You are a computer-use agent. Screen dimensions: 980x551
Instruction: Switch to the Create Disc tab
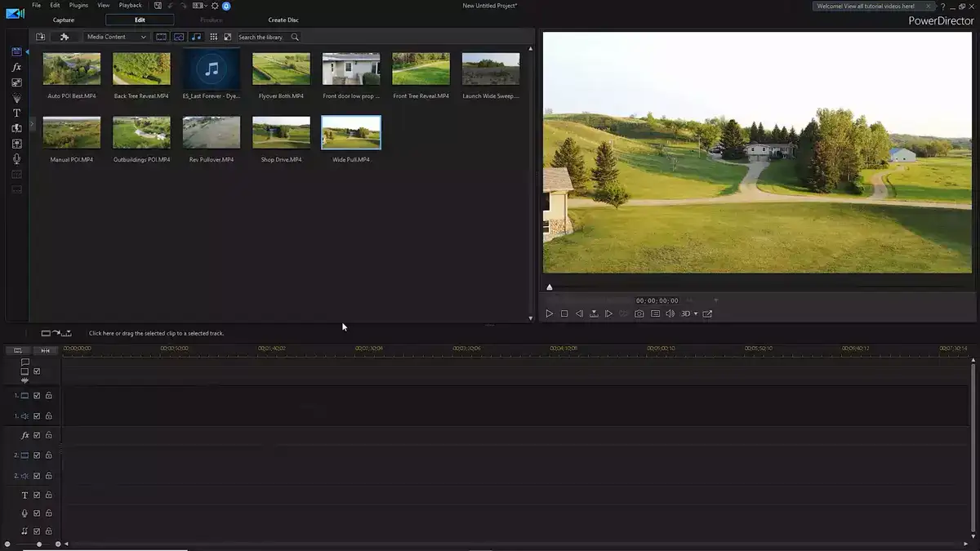click(283, 20)
